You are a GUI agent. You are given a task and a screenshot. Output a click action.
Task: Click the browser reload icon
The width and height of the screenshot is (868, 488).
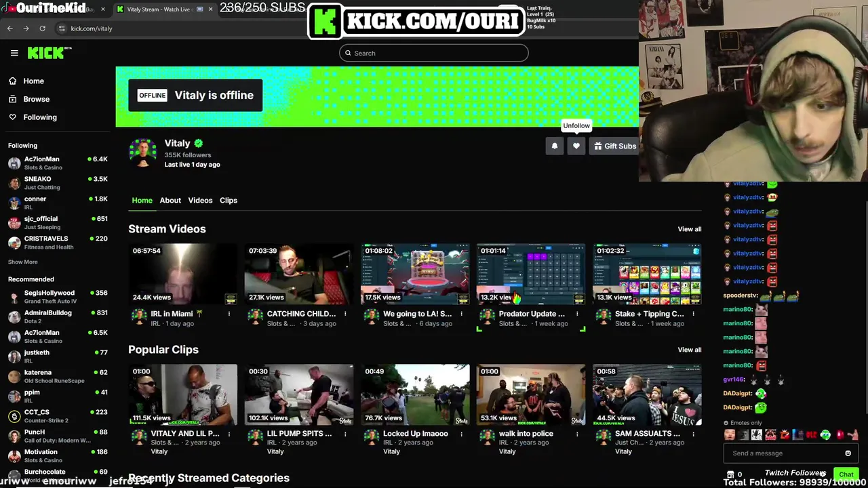(x=42, y=28)
